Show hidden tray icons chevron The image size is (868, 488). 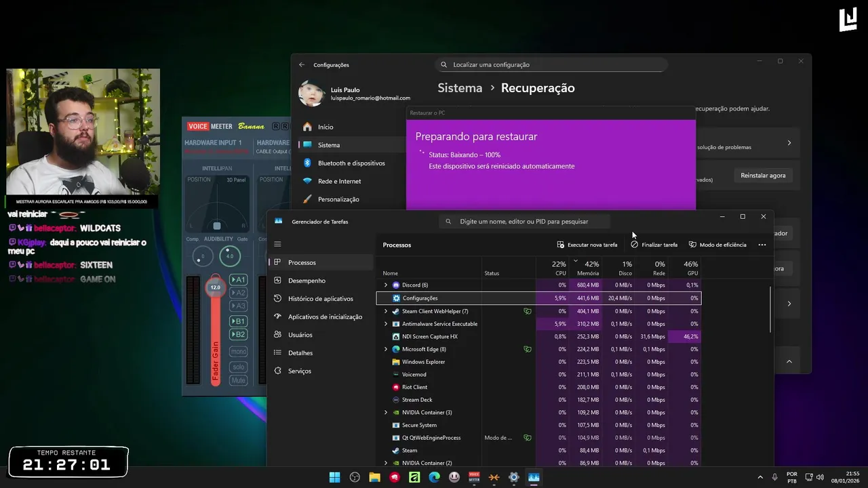(x=759, y=477)
